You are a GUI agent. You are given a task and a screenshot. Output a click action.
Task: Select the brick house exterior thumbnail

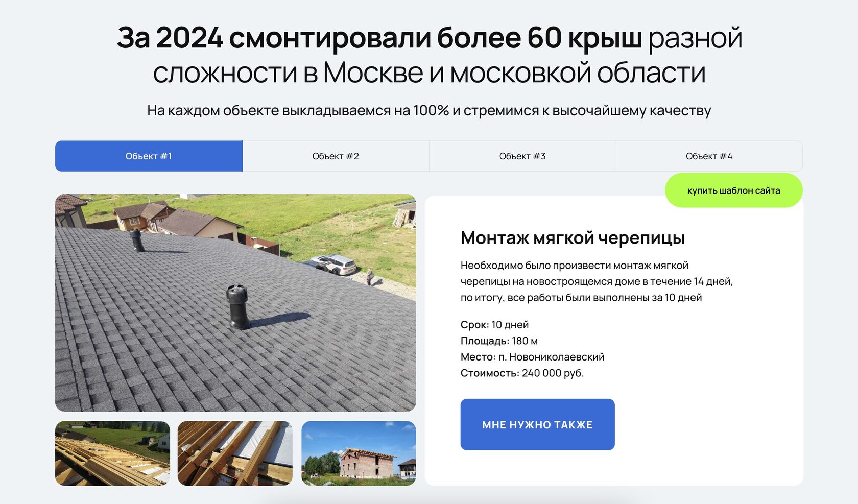[x=359, y=453]
